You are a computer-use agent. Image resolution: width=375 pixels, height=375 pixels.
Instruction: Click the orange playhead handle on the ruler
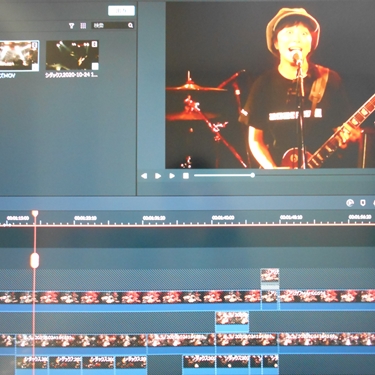pyautogui.click(x=35, y=214)
